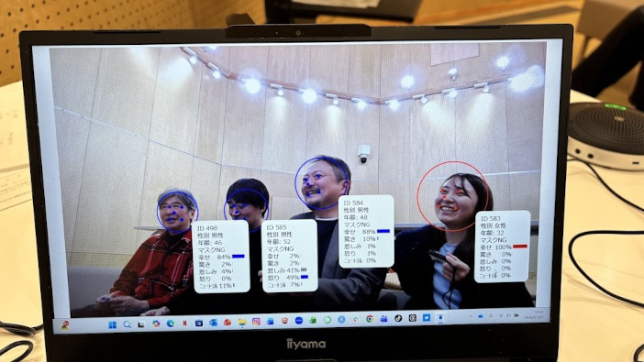The image size is (644, 362).
Task: Click the 'ID 584' label
Action: pos(353,203)
